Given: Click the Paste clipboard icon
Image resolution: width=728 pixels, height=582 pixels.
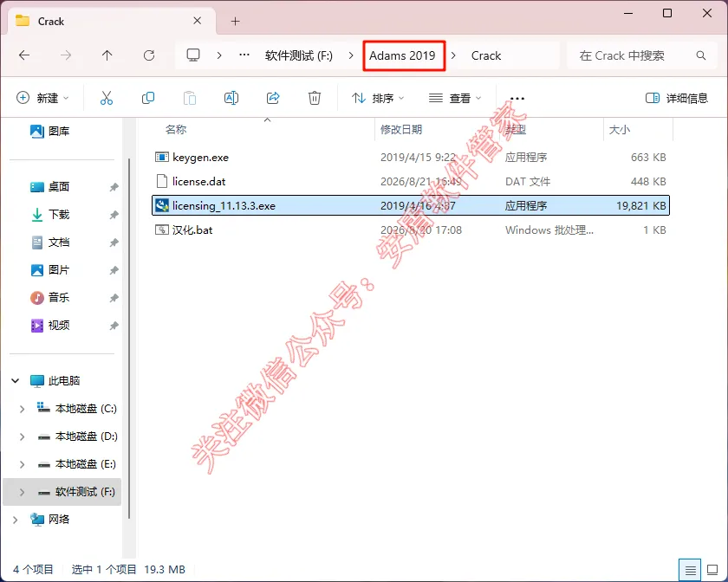Looking at the screenshot, I should point(190,98).
